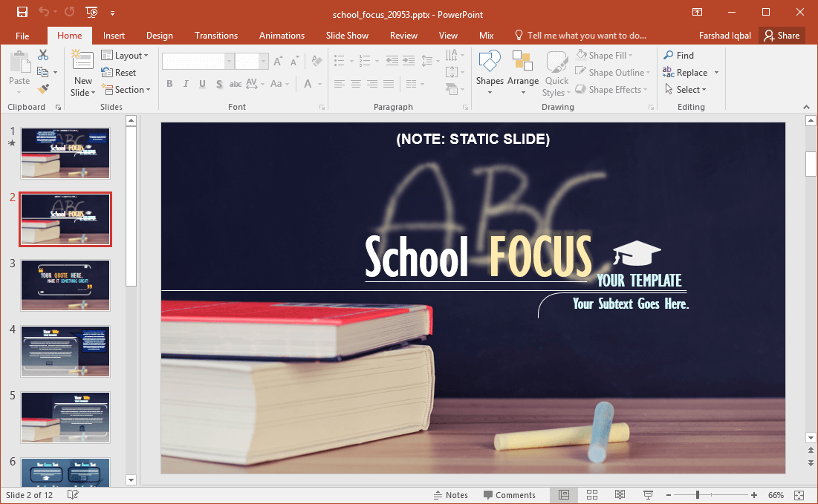Click the Share button
The height and width of the screenshot is (504, 818).
pyautogui.click(x=782, y=36)
